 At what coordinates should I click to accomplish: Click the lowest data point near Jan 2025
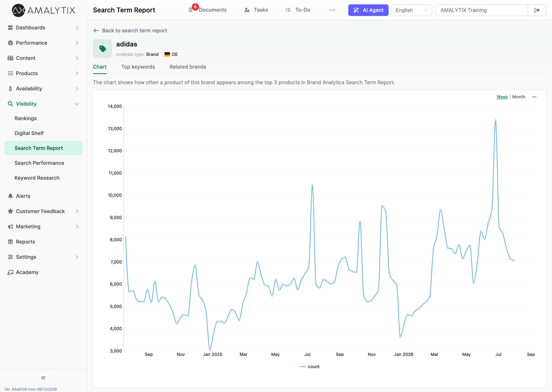210,350
